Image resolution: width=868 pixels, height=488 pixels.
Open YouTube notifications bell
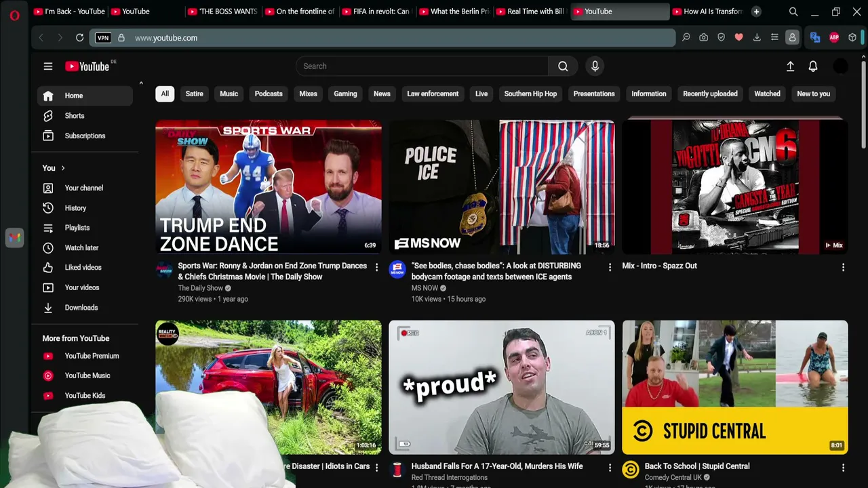[813, 66]
